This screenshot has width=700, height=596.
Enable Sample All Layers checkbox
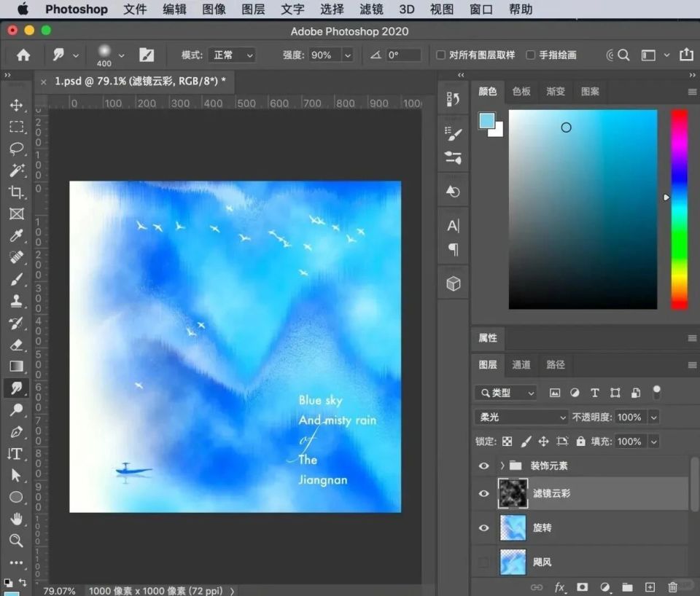[x=441, y=55]
